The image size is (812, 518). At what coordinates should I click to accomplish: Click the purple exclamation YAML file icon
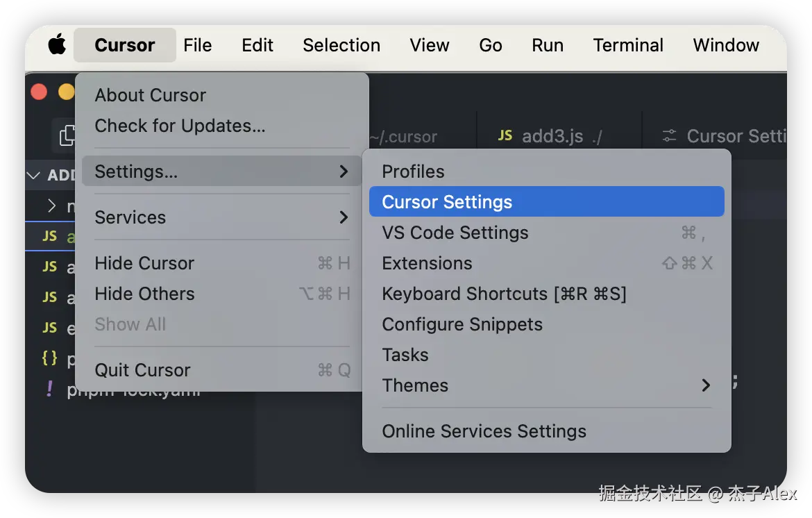coord(49,389)
